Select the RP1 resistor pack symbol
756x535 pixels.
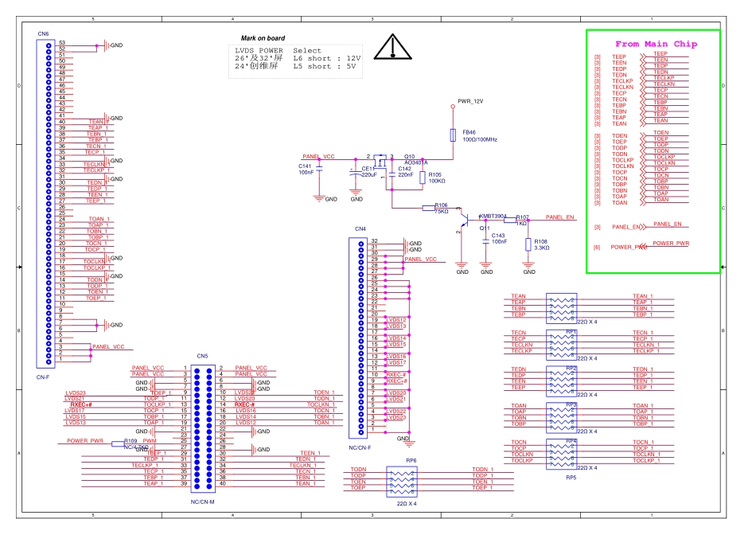tap(562, 342)
